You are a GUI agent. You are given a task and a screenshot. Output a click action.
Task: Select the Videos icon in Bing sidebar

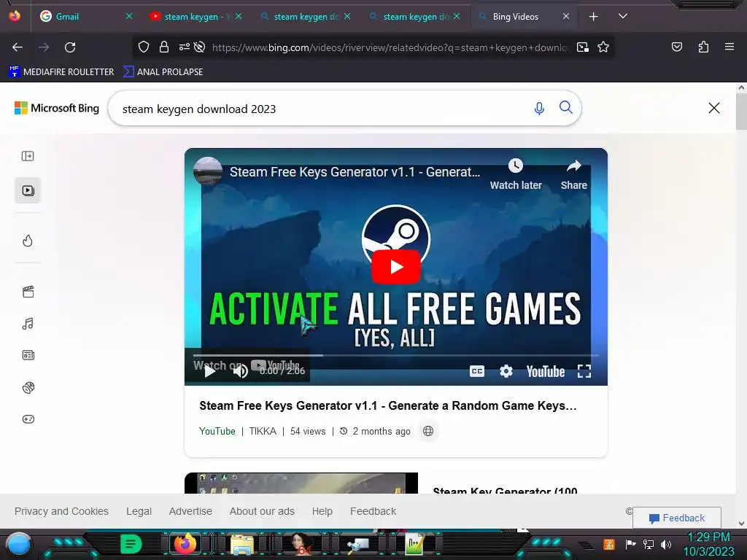(x=28, y=190)
